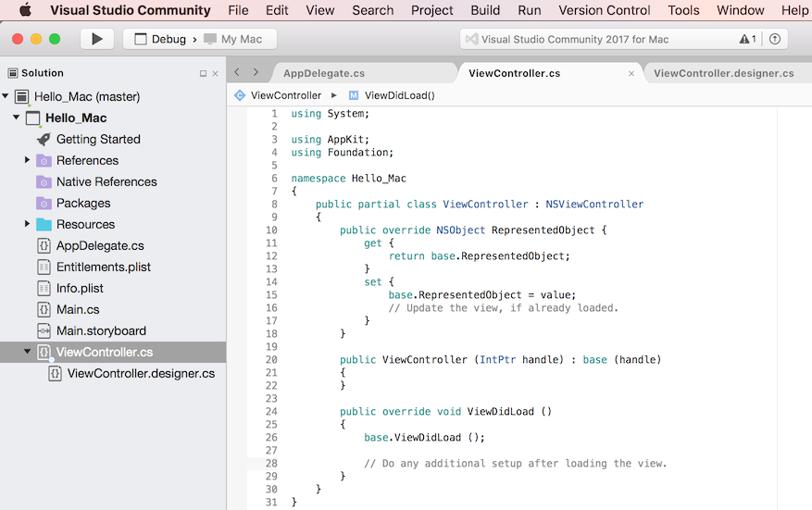Navigate forward with the right arrow
The height and width of the screenshot is (510, 812).
[256, 72]
